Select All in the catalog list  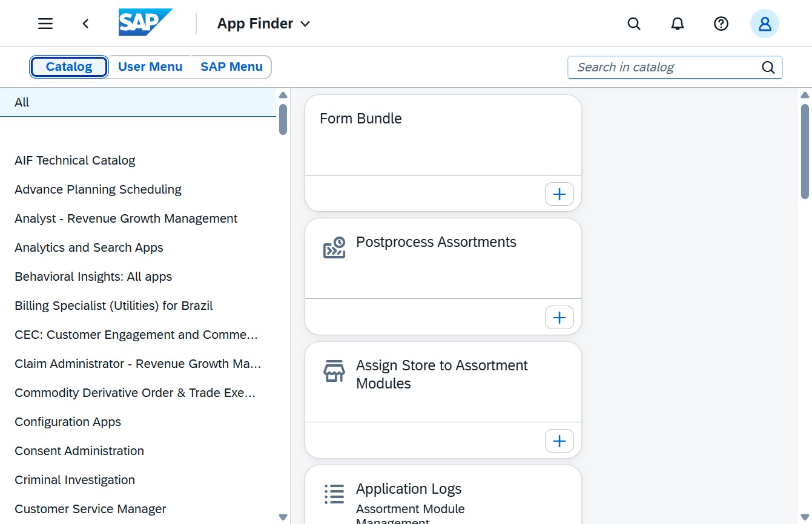click(138, 102)
